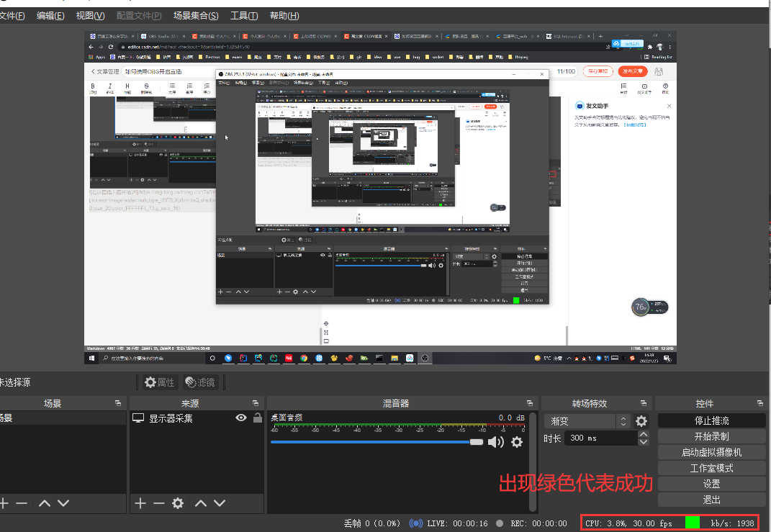
Task: Open 桌面音频 audio settings gear
Action: (517, 442)
